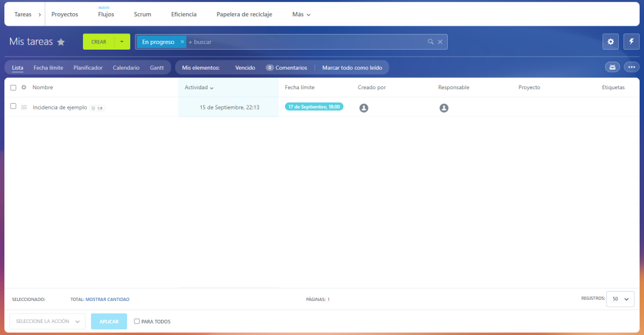This screenshot has height=335, width=644.
Task: Click the column settings gear in header
Action: point(24,87)
